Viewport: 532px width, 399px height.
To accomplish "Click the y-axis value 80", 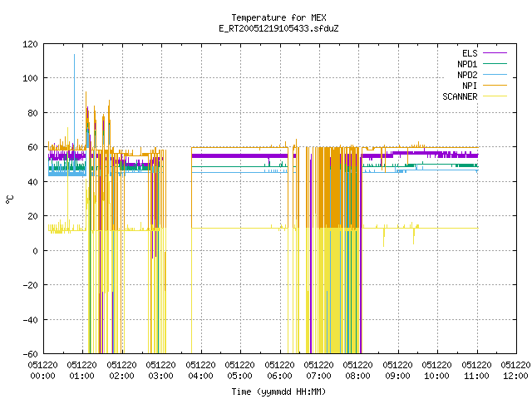I will point(32,113).
